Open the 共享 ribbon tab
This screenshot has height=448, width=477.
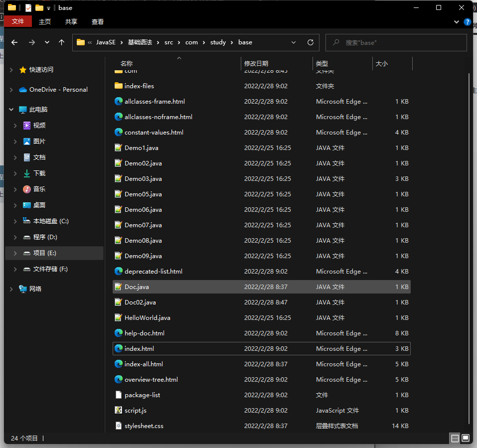(x=71, y=21)
